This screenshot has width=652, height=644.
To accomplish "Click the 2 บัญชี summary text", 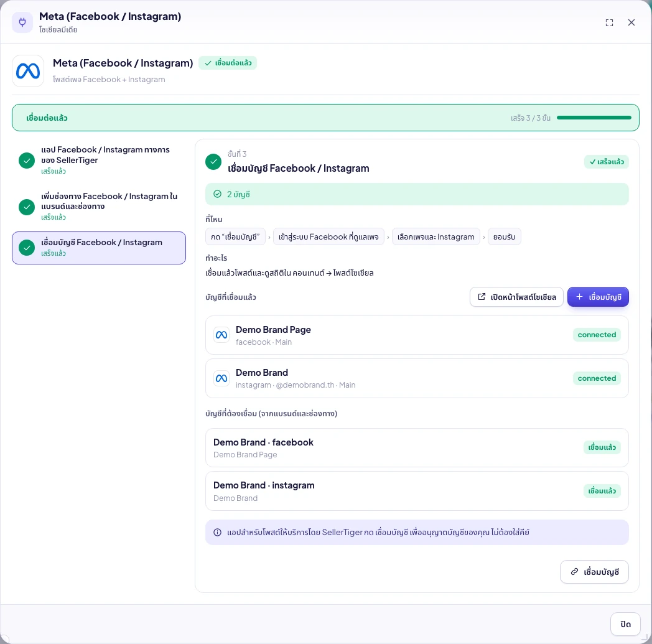I will click(238, 194).
